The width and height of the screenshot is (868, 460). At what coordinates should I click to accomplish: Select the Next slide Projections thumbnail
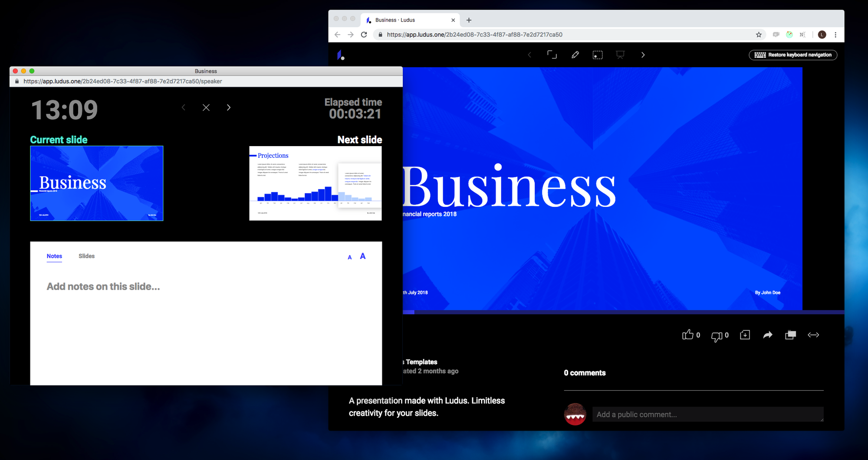[x=316, y=183]
